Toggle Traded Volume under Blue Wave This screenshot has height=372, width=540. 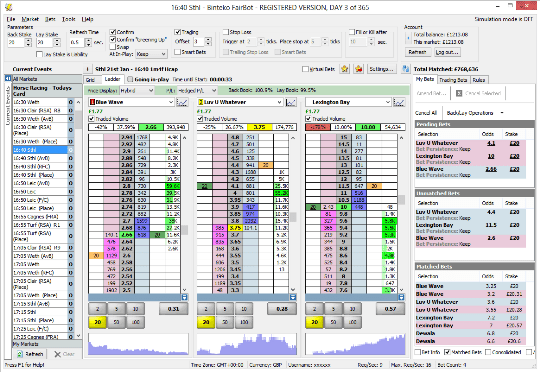pyautogui.click(x=91, y=119)
